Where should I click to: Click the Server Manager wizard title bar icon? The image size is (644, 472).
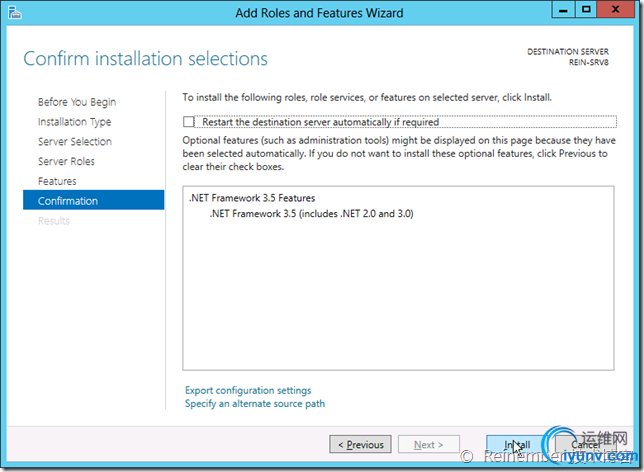tap(14, 13)
